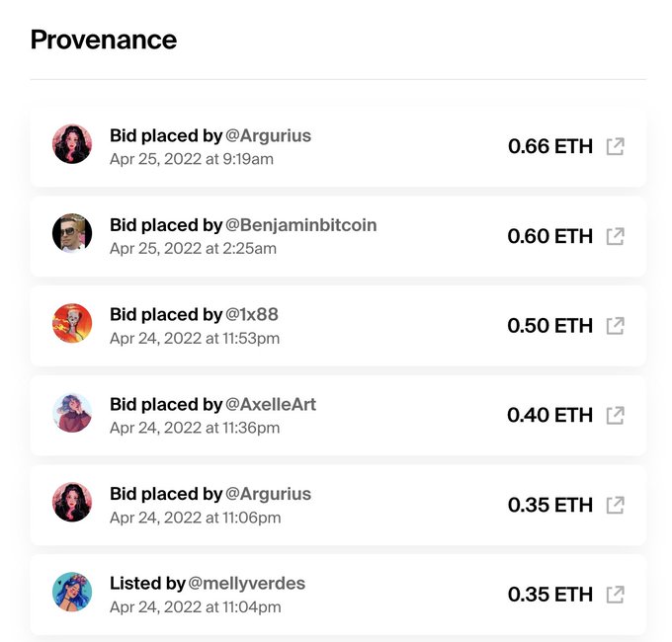The height and width of the screenshot is (642, 672).
Task: Open external link for Argurius 0.35 ETH bid
Action: pos(615,505)
